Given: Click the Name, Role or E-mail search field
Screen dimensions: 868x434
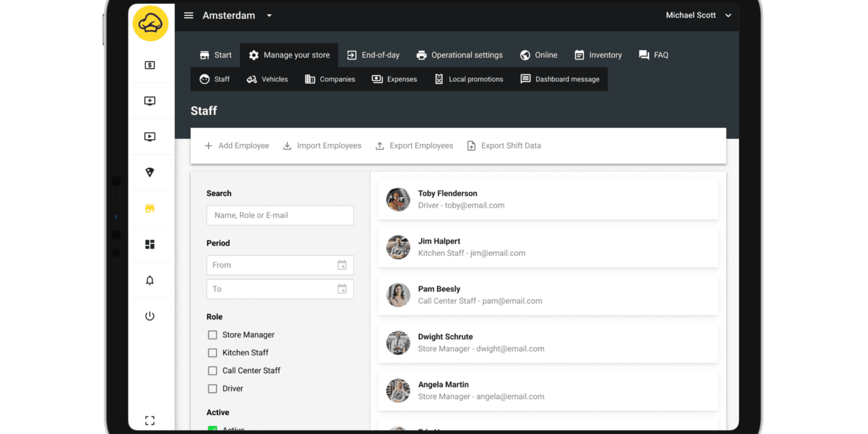Looking at the screenshot, I should coord(280,215).
